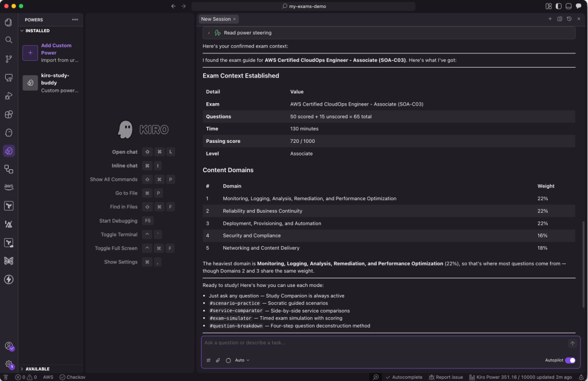Open Source Control branch icon
588x381 pixels.
click(9, 59)
